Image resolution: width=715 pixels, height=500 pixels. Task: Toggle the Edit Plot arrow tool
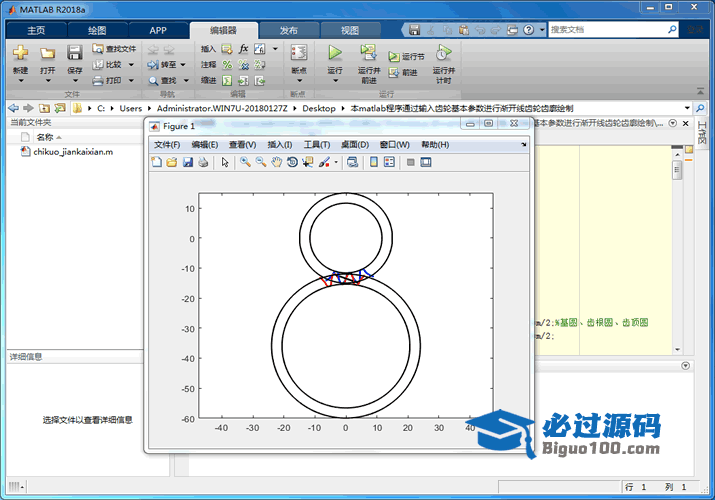tap(225, 162)
